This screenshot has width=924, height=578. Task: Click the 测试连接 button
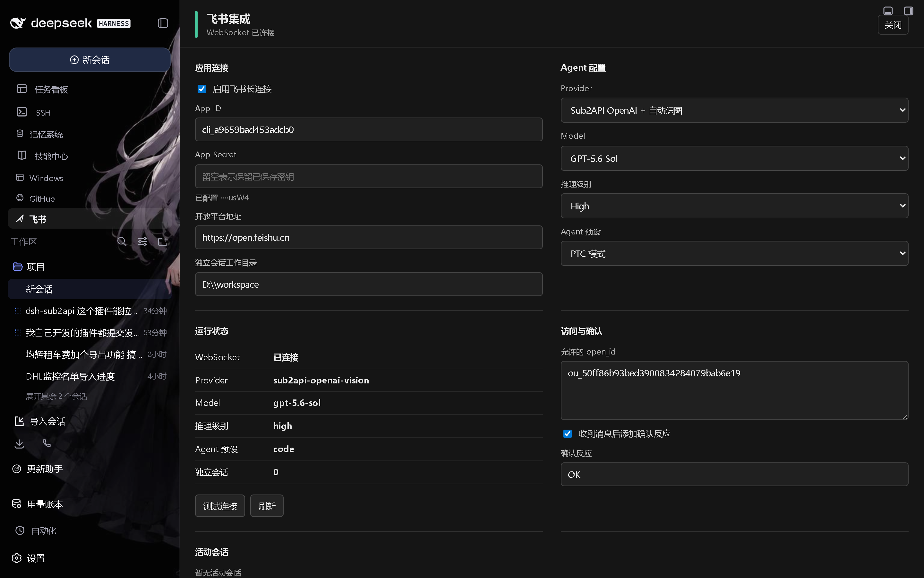(x=220, y=506)
